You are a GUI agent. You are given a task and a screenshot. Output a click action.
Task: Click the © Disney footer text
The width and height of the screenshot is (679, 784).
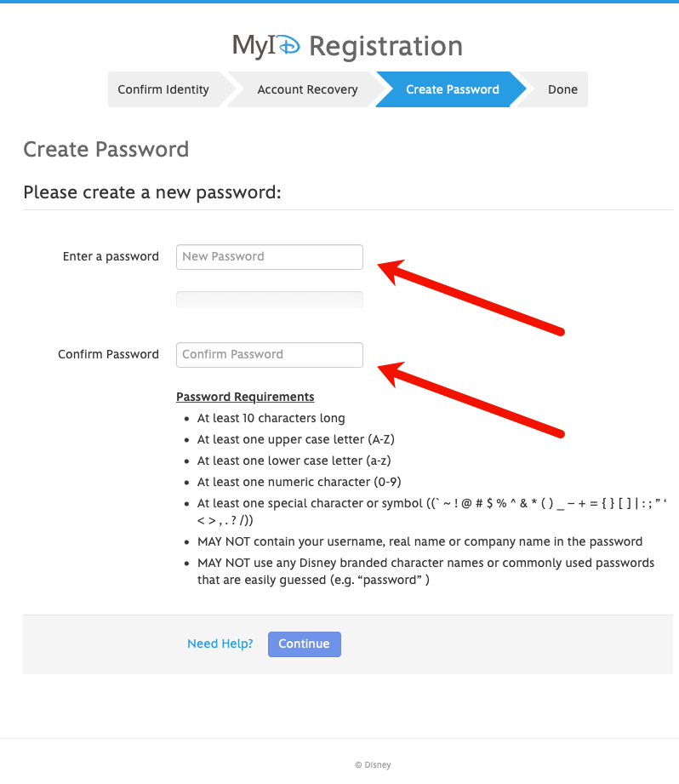coord(373,764)
